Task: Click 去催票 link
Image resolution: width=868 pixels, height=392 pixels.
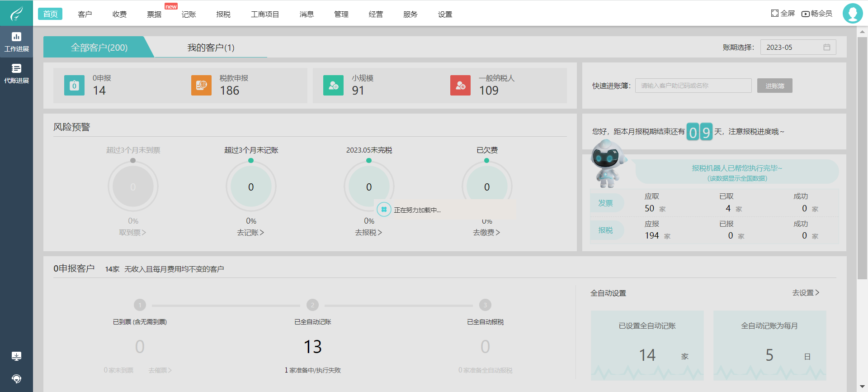Action: pyautogui.click(x=160, y=370)
